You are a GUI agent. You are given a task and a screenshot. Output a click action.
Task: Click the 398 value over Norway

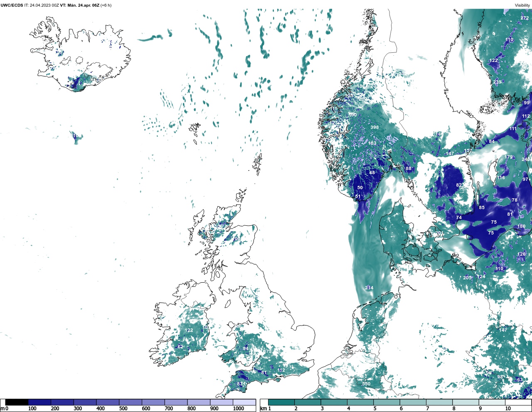pos(374,127)
